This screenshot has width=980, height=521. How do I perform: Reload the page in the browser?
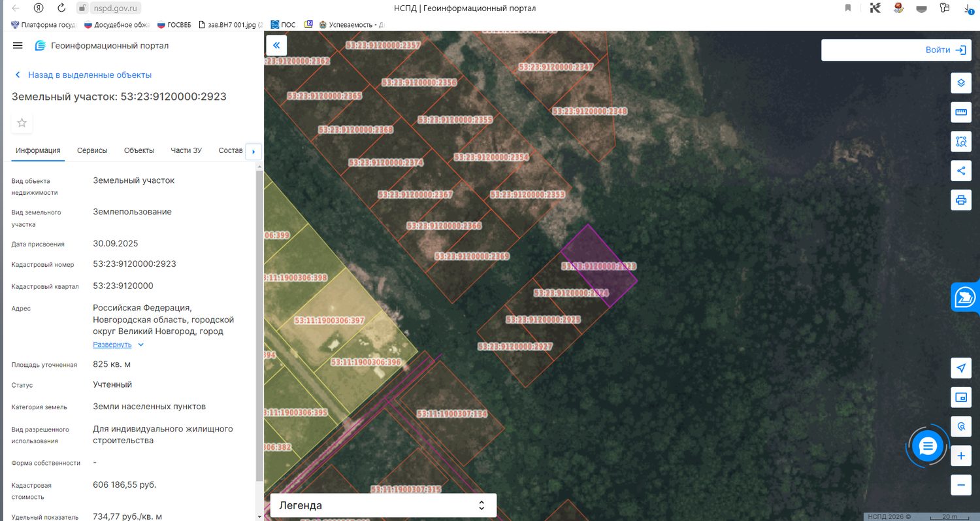tap(61, 8)
